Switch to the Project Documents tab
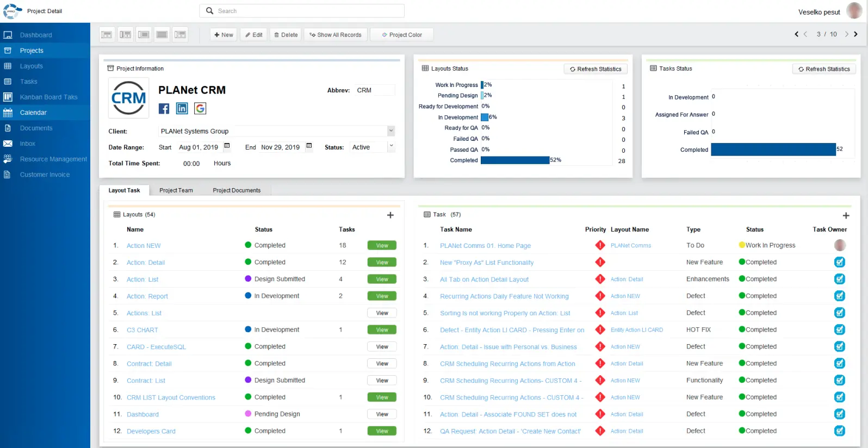This screenshot has height=448, width=868. [x=237, y=190]
